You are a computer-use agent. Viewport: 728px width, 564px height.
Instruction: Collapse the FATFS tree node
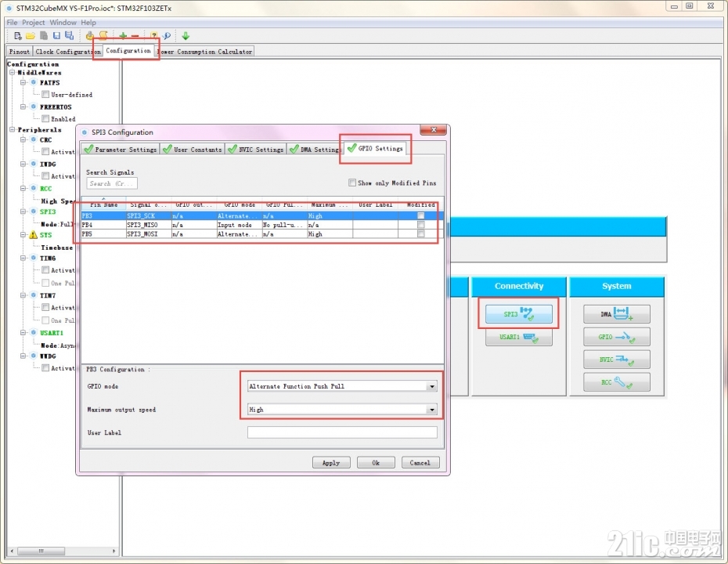click(x=23, y=82)
